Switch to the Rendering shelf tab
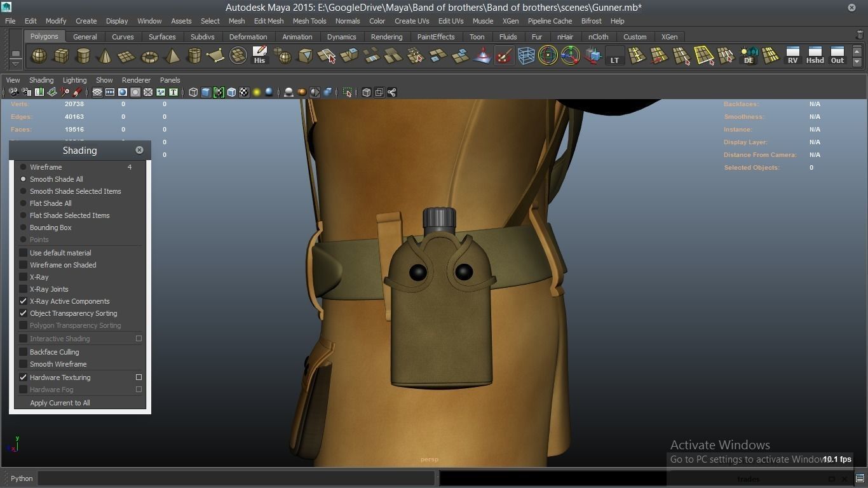 (386, 37)
